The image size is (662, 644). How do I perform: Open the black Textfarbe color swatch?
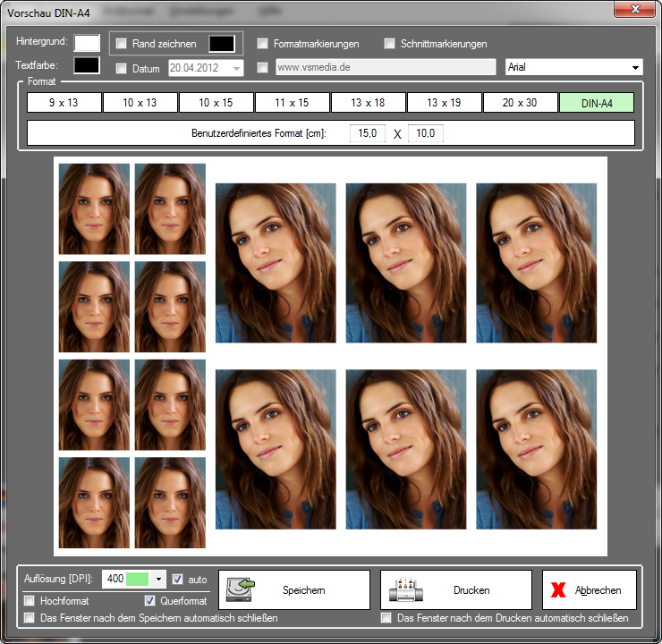[x=87, y=65]
